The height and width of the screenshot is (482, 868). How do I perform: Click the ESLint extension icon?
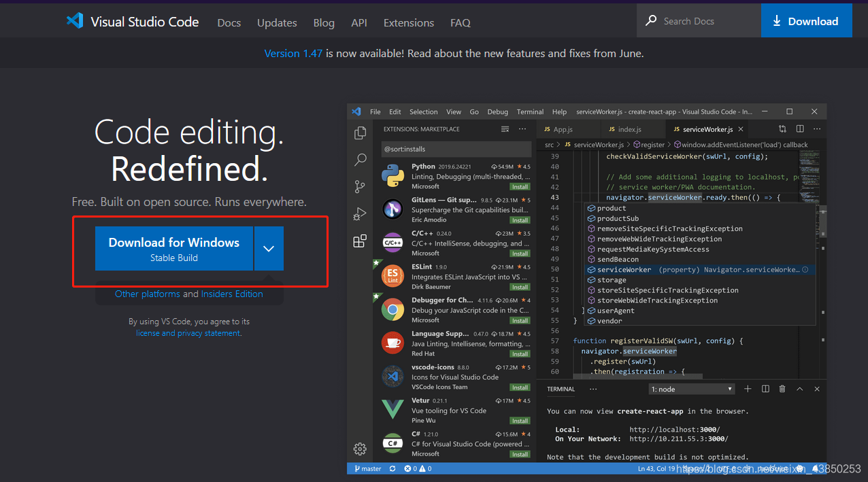(x=393, y=276)
